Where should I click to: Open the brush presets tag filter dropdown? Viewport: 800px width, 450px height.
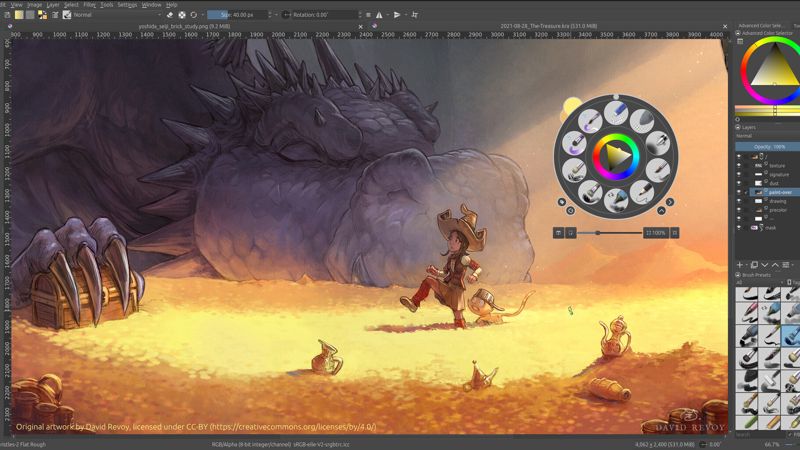click(x=759, y=282)
